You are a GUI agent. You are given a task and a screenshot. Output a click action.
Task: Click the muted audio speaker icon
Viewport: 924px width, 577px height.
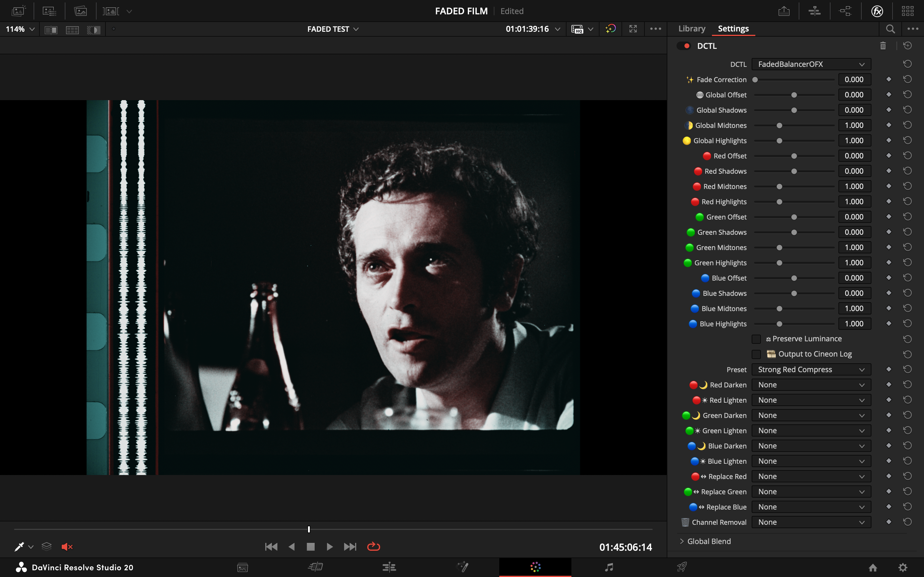pos(67,547)
